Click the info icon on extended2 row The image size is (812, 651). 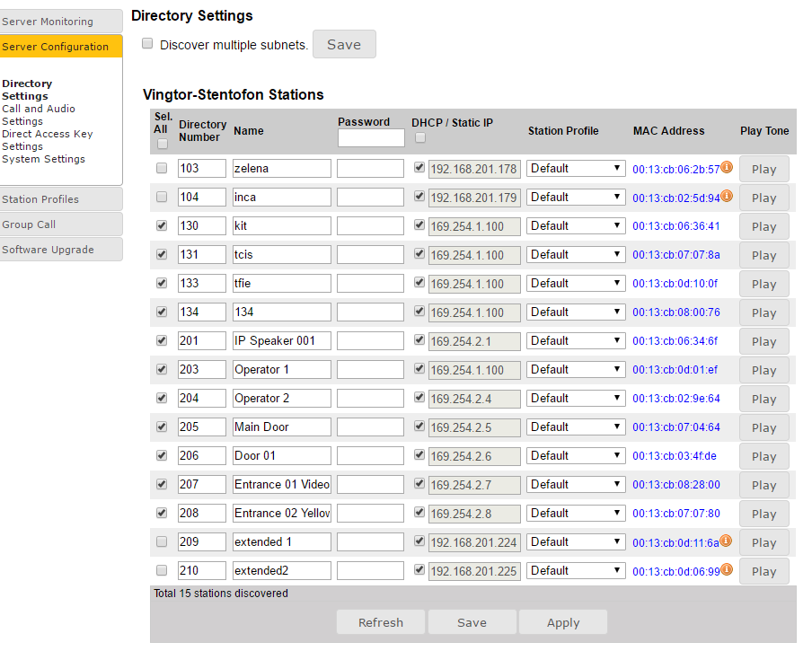click(727, 569)
